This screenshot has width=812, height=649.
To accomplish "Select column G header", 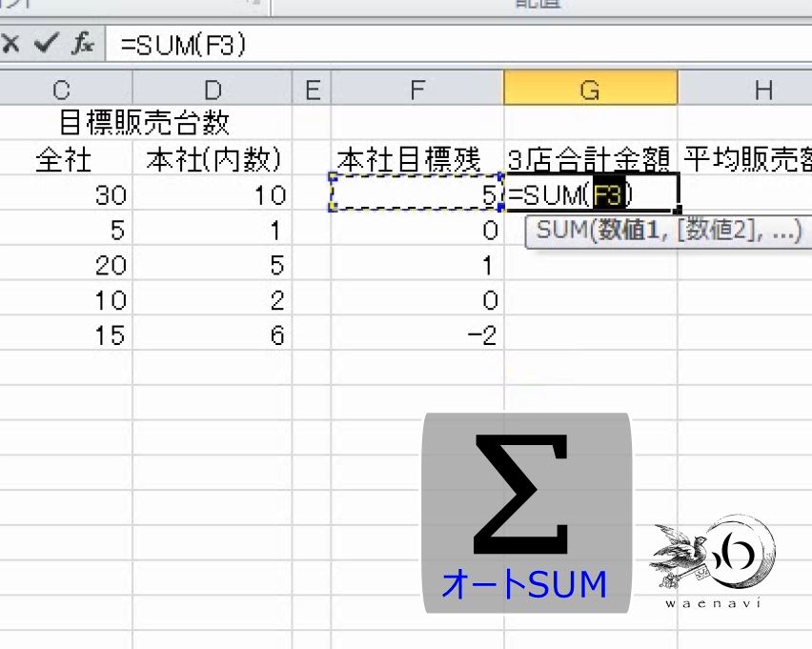I will pos(591,89).
